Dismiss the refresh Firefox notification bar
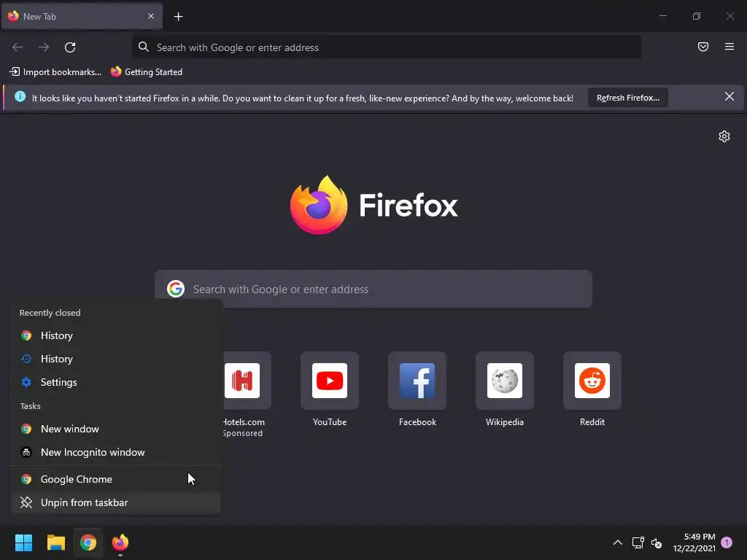The image size is (747, 560). point(729,97)
